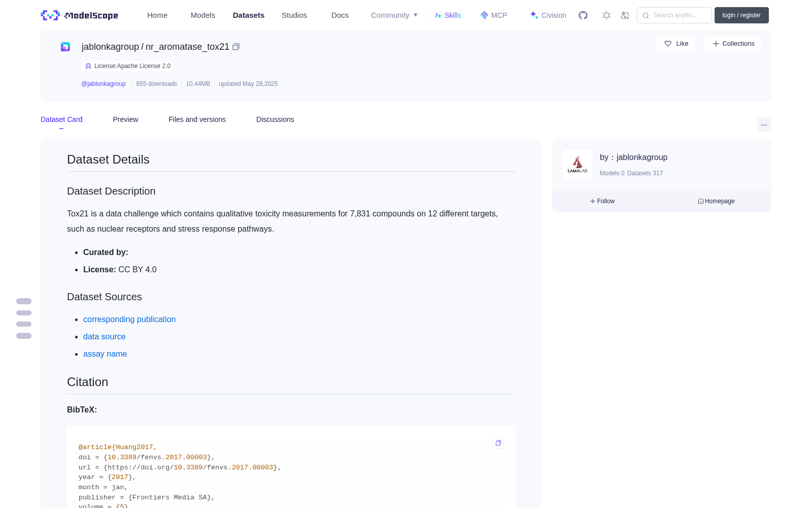This screenshot has height=508, width=812.
Task: Click the Citation heading
Action: (x=87, y=382)
